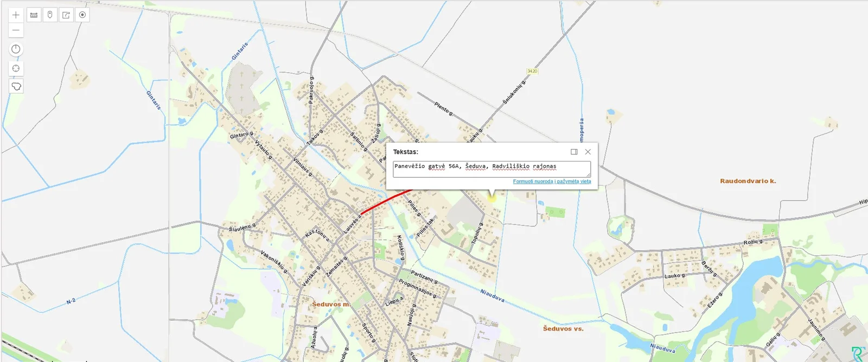Click the 'N-2' waterway label
868x362 pixels.
(71, 301)
